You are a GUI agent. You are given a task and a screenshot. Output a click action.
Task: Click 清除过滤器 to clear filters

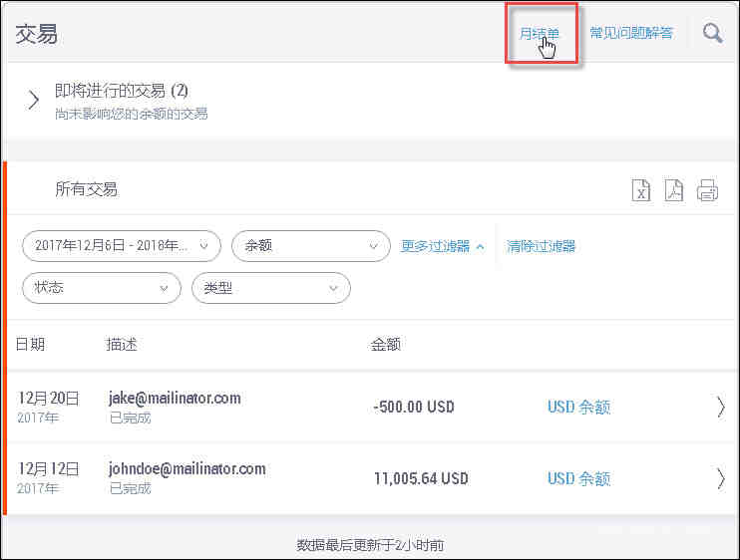[x=541, y=246]
